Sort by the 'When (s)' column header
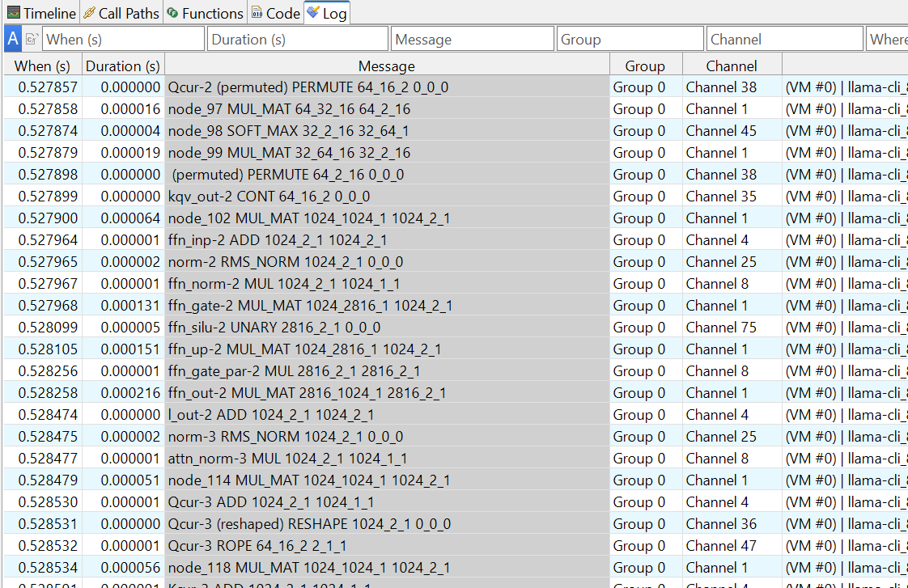This screenshot has height=588, width=908. click(43, 66)
